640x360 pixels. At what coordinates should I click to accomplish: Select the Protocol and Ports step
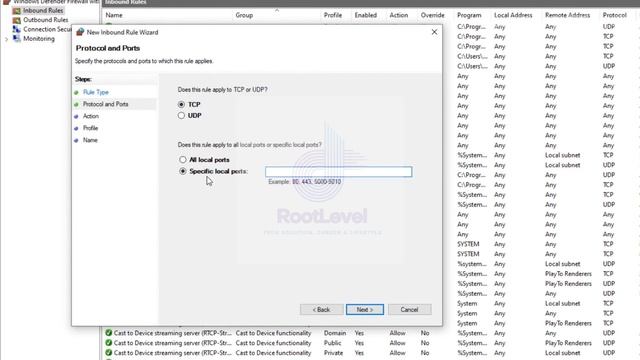click(105, 104)
